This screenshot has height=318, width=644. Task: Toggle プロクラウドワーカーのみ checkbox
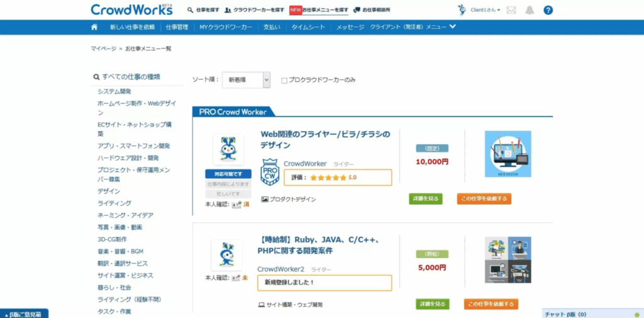[284, 81]
